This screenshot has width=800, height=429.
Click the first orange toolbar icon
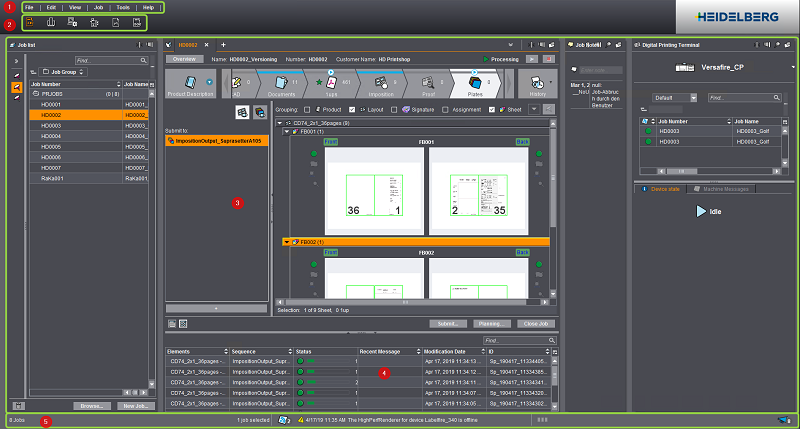28,21
